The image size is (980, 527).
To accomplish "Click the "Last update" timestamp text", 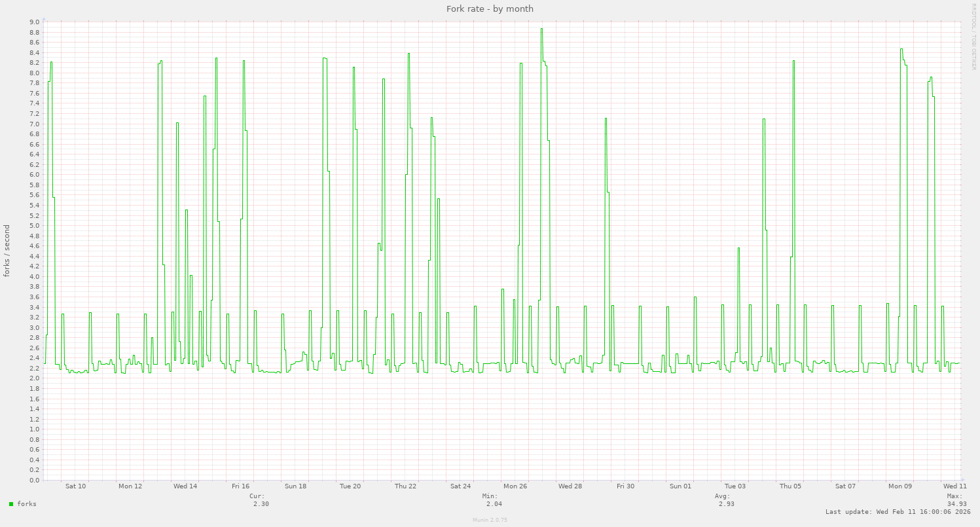I will click(x=898, y=512).
